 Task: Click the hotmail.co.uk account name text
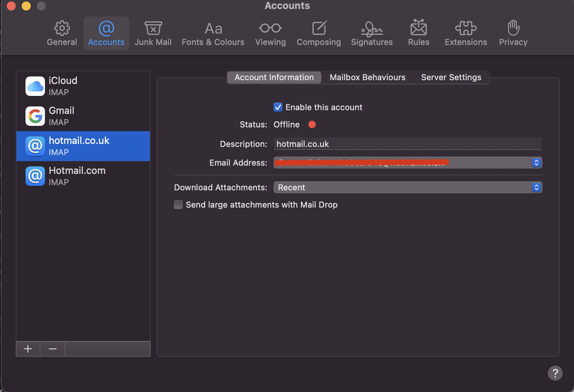coord(79,141)
